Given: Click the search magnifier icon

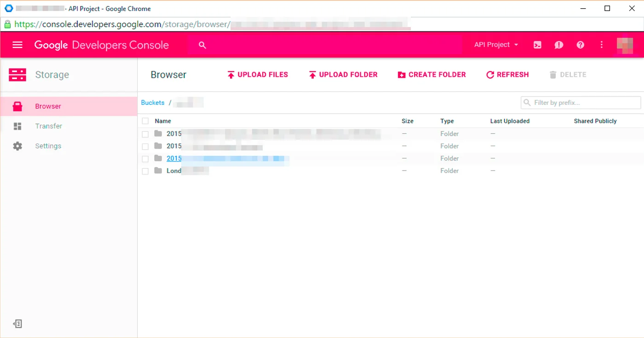Looking at the screenshot, I should tap(202, 45).
